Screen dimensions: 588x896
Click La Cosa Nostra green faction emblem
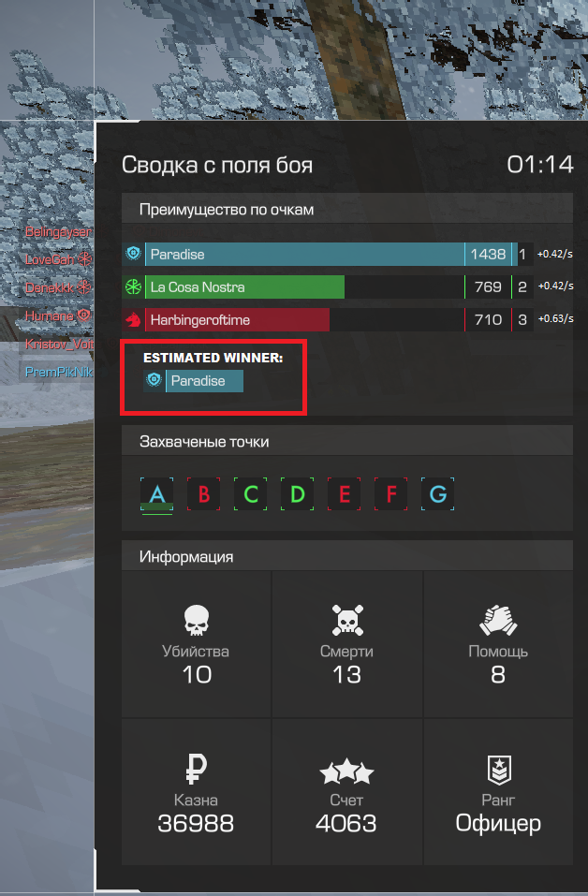click(x=133, y=286)
